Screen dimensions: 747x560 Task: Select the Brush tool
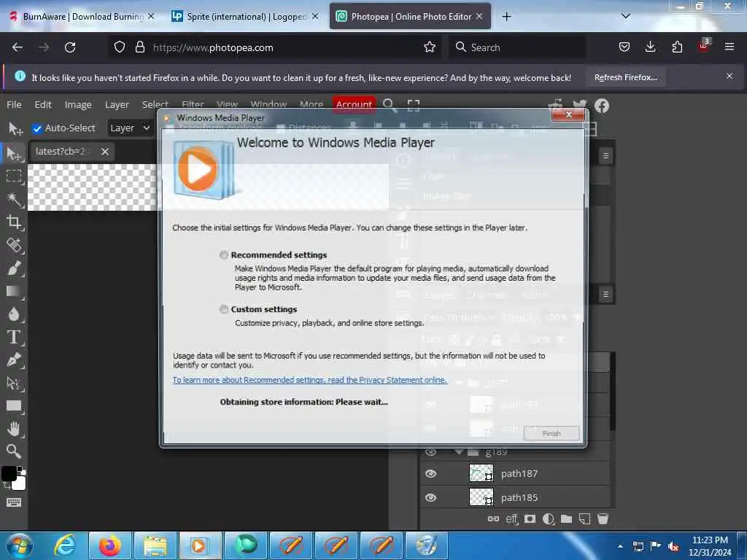tap(14, 268)
